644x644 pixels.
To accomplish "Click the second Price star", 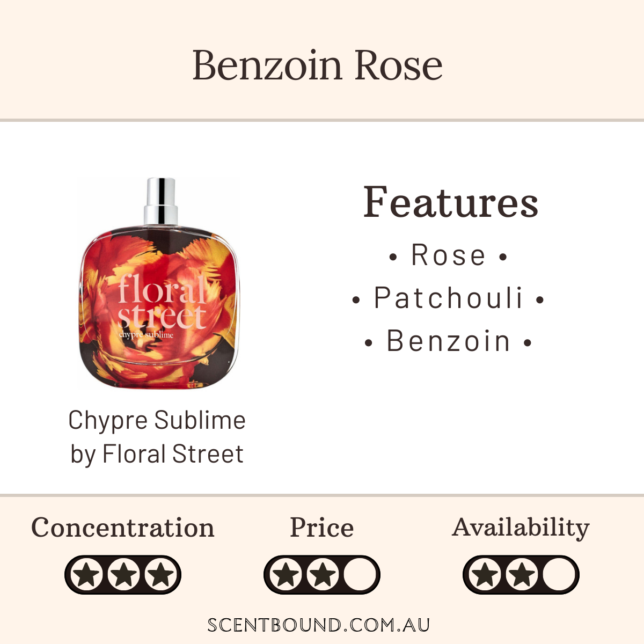I will click(x=323, y=575).
